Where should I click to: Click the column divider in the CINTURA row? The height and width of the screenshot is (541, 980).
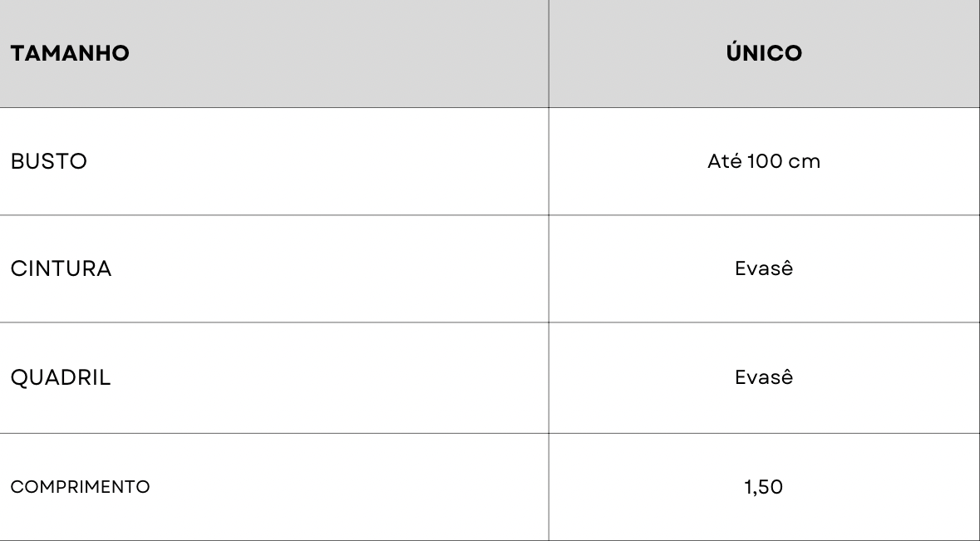coord(549,270)
